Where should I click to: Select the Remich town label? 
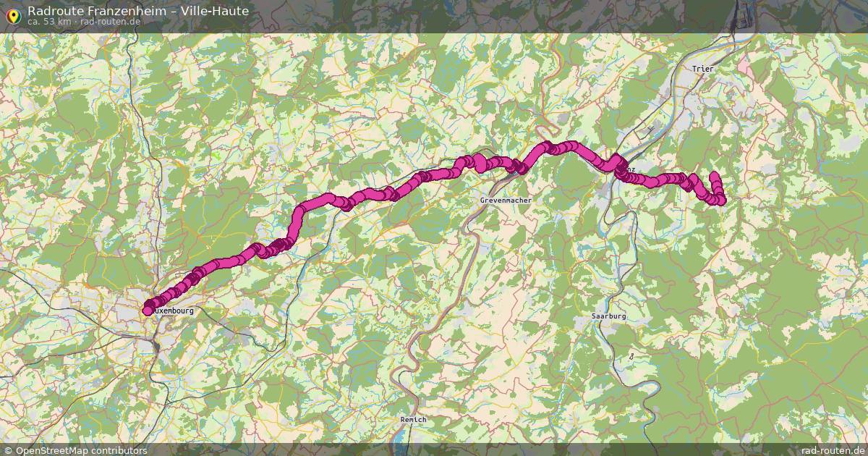tap(414, 420)
